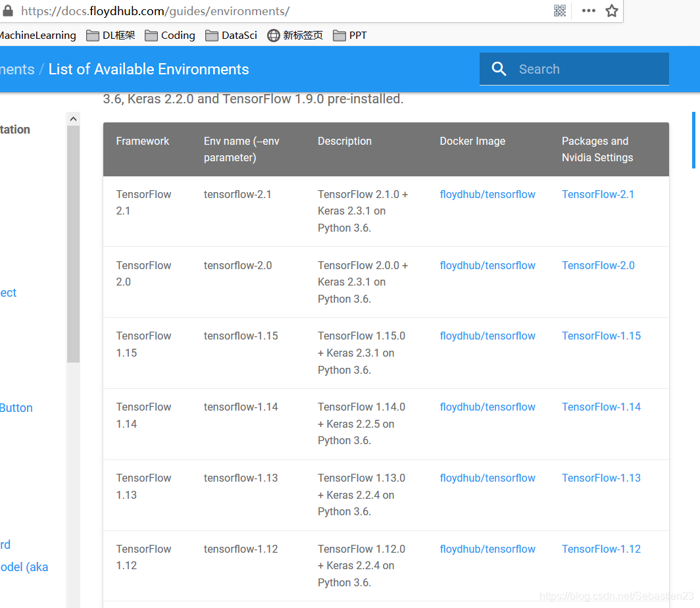Open floydhub/tensorflow link in TensorFlow 1.14 row
This screenshot has width=700, height=608.
[x=488, y=407]
